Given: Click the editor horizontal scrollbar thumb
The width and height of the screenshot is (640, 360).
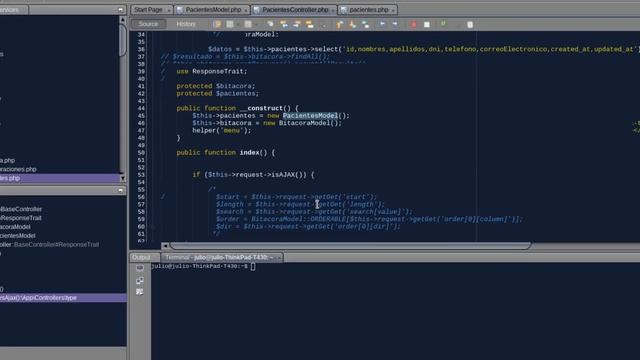Looking at the screenshot, I should (350, 246).
